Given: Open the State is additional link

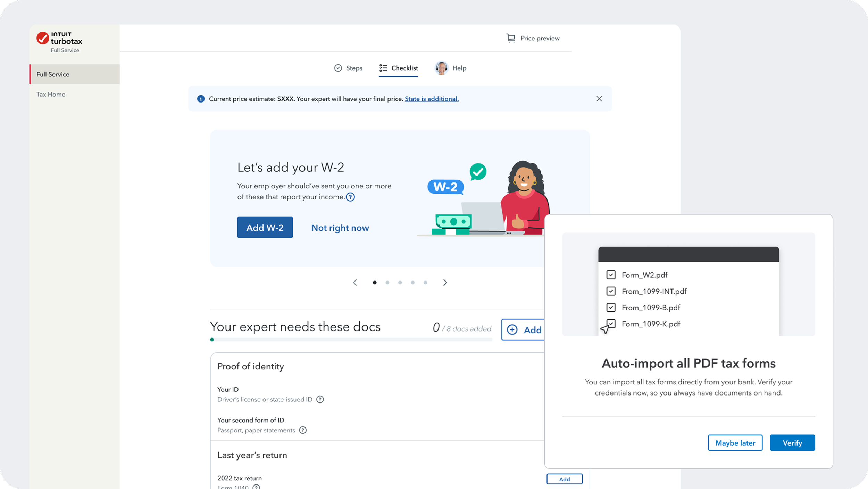Looking at the screenshot, I should [431, 99].
